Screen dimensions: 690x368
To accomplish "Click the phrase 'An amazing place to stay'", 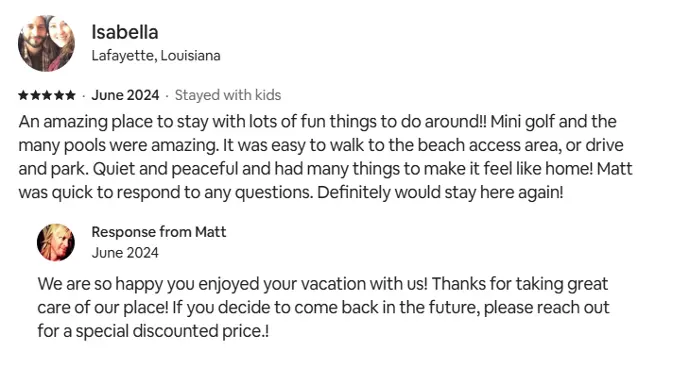I will 114,122.
